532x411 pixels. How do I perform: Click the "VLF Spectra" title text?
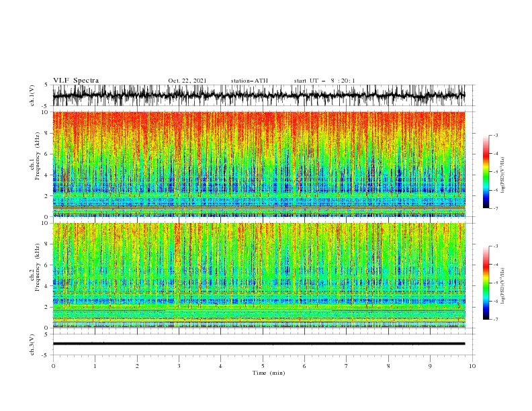(76, 81)
